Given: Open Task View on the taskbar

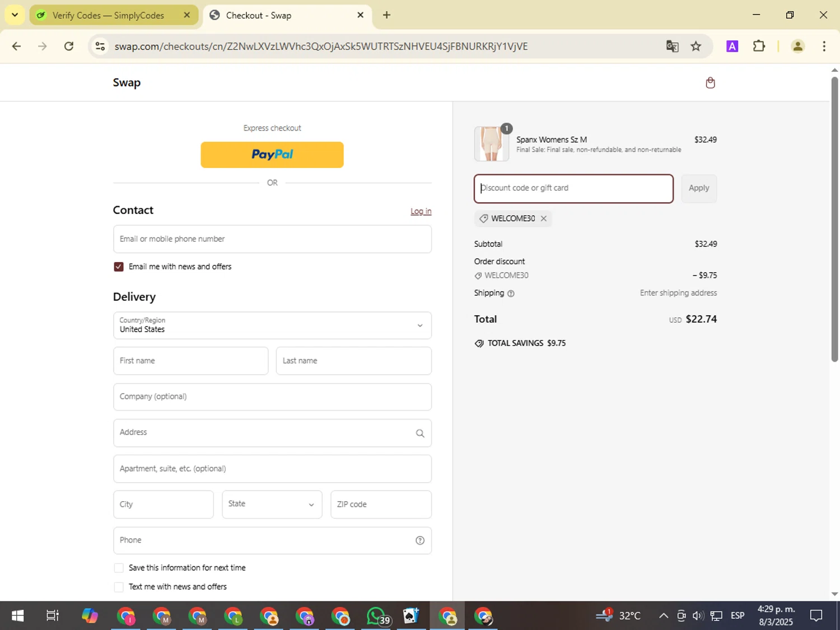Looking at the screenshot, I should (53, 616).
